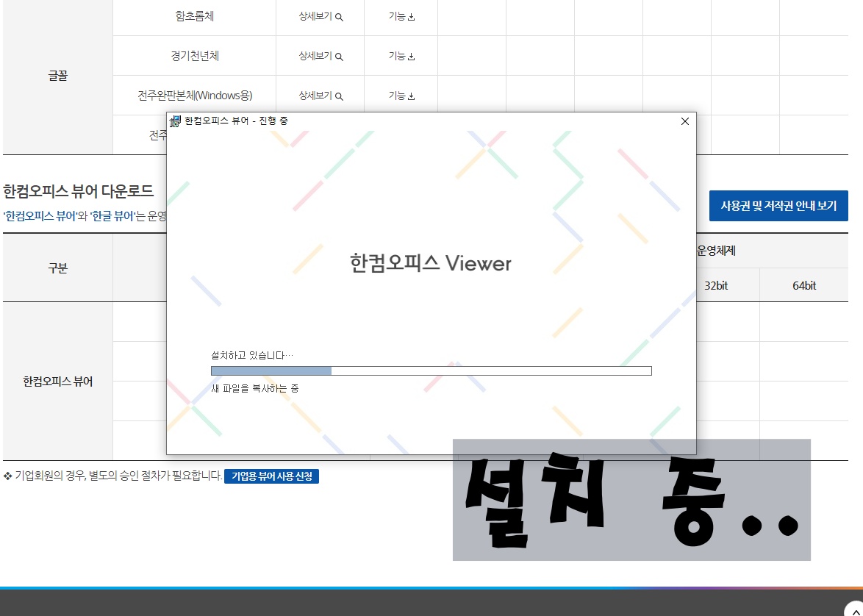The image size is (863, 616).
Task: Download 경기천년체 via its 기능 link
Action: [x=401, y=56]
